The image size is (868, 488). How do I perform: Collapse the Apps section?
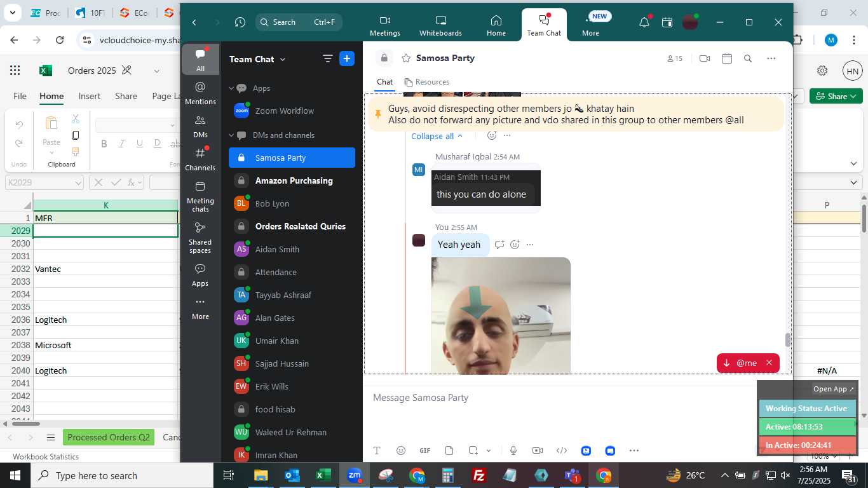pos(232,88)
